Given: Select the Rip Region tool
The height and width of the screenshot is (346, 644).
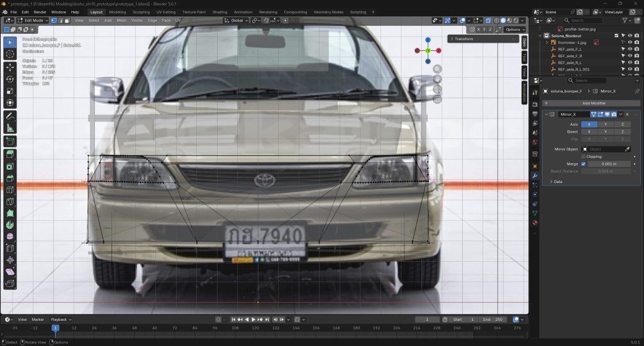Looking at the screenshot, I should point(10,284).
